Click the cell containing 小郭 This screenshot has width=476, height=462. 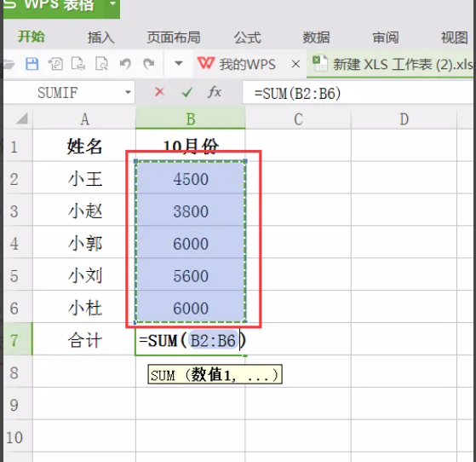[84, 243]
